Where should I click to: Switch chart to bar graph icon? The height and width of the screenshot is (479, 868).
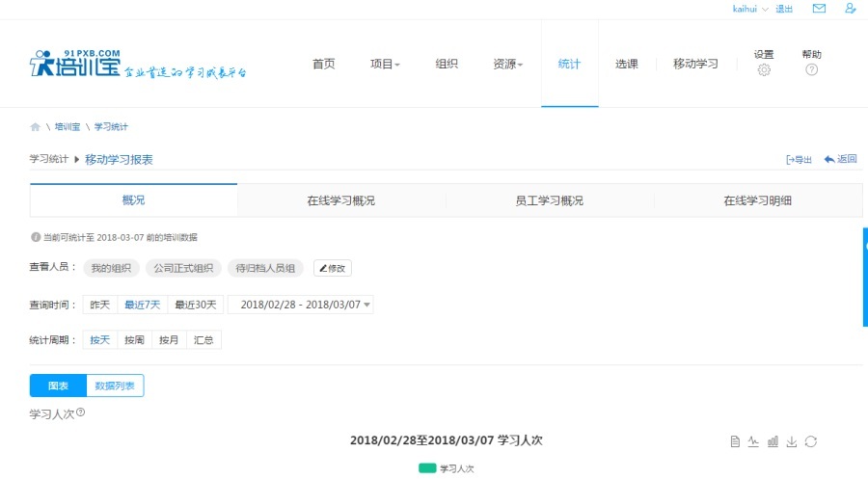[x=773, y=441]
